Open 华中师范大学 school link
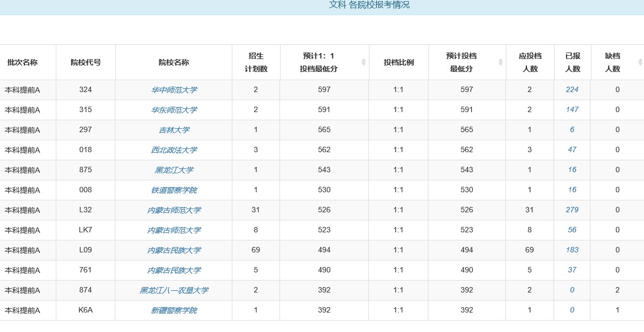The height and width of the screenshot is (332, 644). point(173,90)
